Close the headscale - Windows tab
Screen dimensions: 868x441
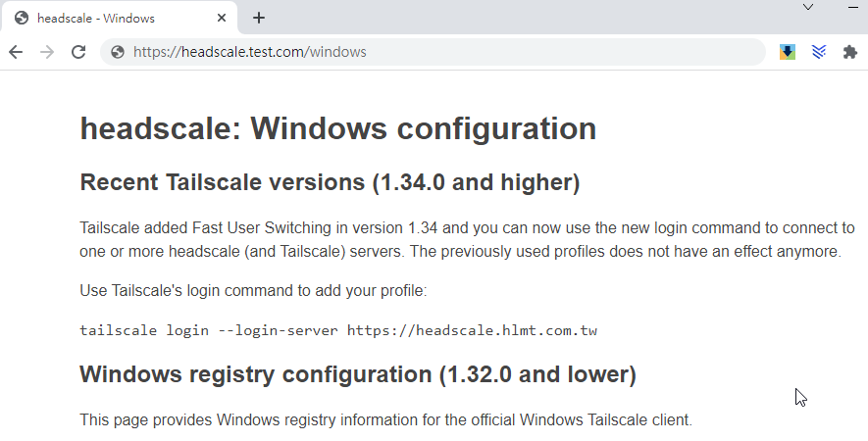(x=222, y=18)
